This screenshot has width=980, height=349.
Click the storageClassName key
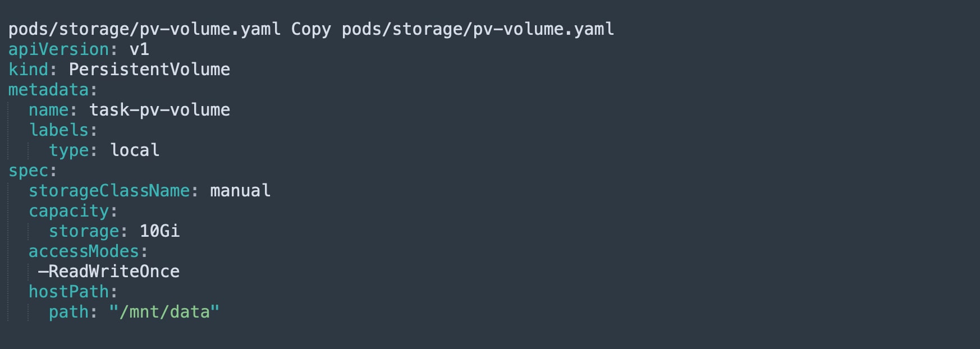109,191
